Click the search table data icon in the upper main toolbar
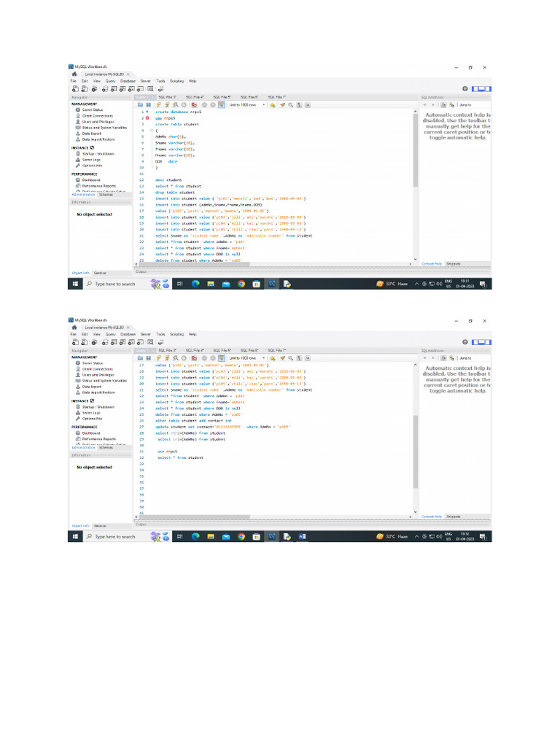Viewport: 560px width, 747px height. pyautogui.click(x=150, y=88)
